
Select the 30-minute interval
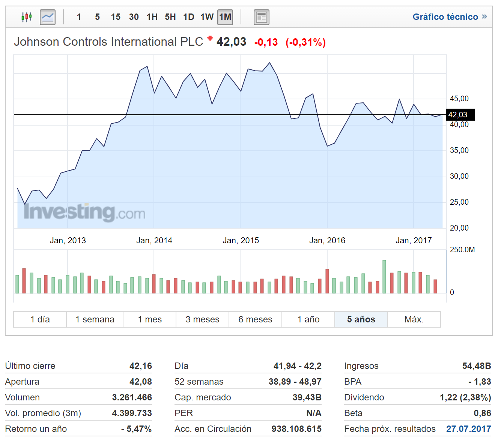[x=134, y=17]
